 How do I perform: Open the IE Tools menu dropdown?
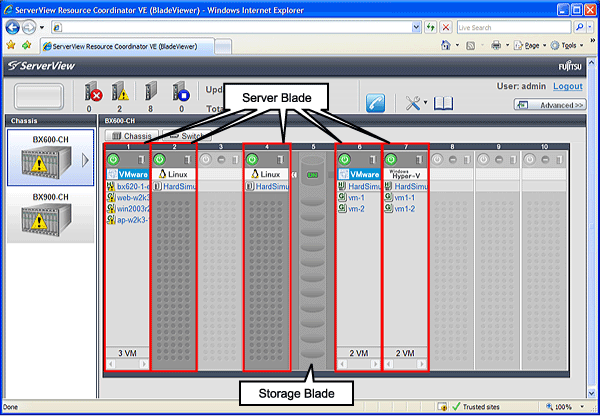pos(581,46)
